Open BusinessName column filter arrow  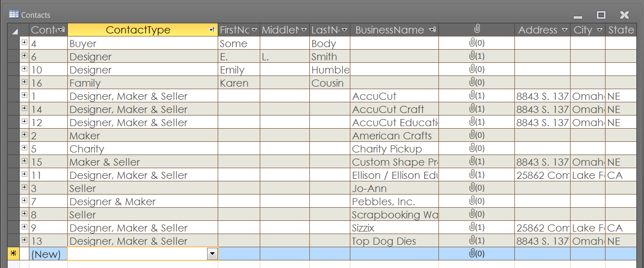pos(433,30)
